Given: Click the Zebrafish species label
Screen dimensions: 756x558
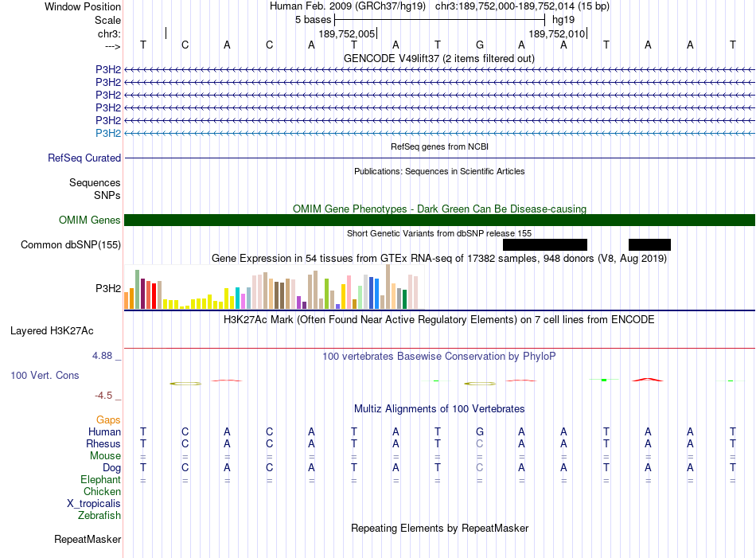Looking at the screenshot, I should [99, 515].
